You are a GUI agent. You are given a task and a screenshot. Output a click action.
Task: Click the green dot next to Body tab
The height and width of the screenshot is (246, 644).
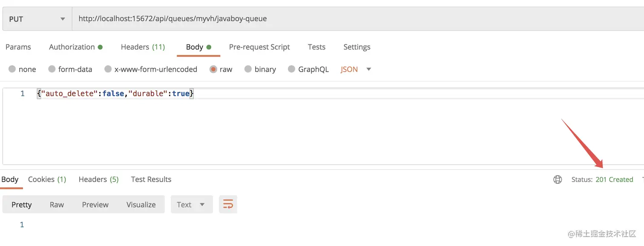click(x=209, y=47)
